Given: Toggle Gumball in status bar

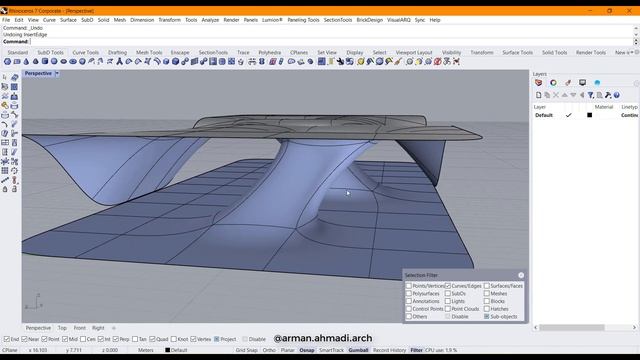Looking at the screenshot, I should point(358,350).
